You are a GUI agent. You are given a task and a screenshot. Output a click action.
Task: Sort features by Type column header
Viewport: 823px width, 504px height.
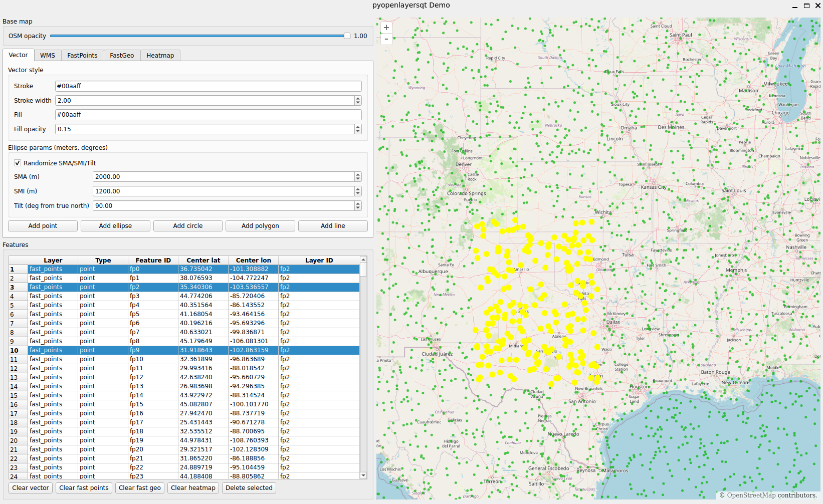point(103,261)
